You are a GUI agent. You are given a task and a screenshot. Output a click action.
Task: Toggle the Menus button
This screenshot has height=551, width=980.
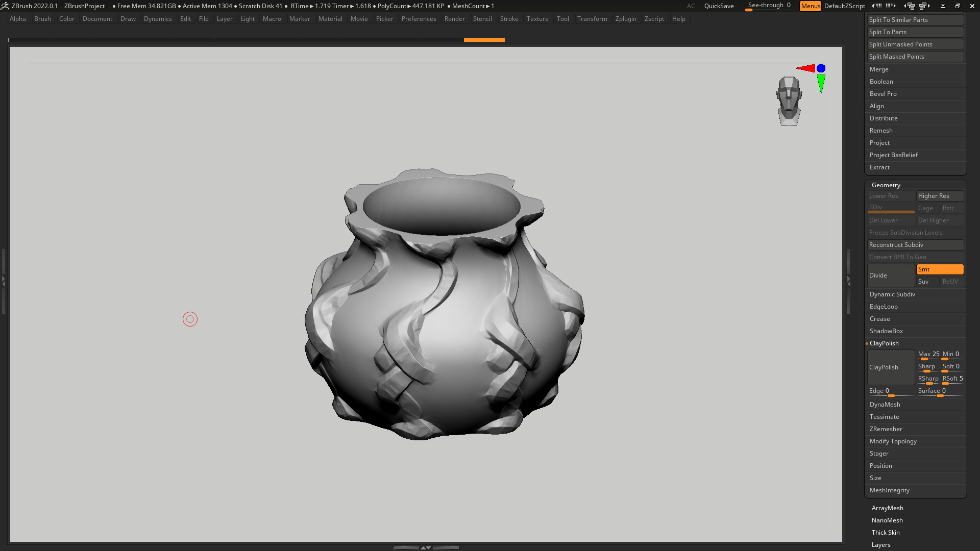[811, 6]
